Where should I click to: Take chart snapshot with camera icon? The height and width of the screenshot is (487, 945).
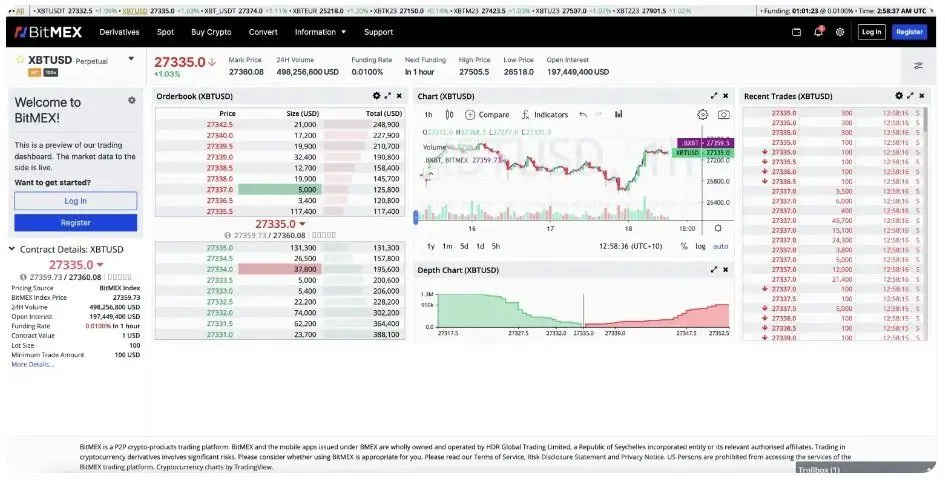(x=724, y=115)
